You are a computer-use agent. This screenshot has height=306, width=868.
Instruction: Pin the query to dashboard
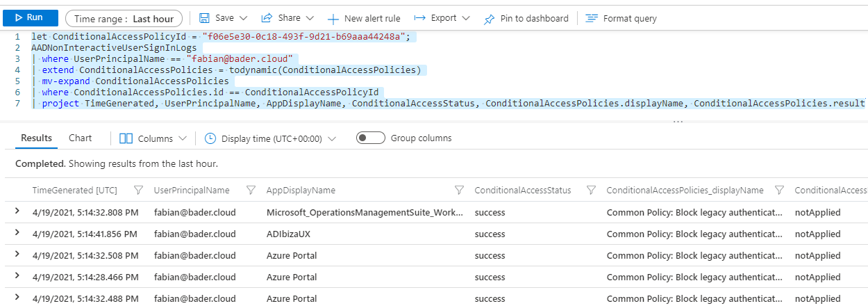coord(526,19)
